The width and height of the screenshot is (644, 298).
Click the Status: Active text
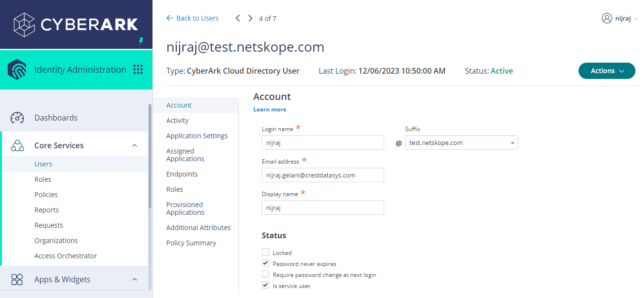489,71
